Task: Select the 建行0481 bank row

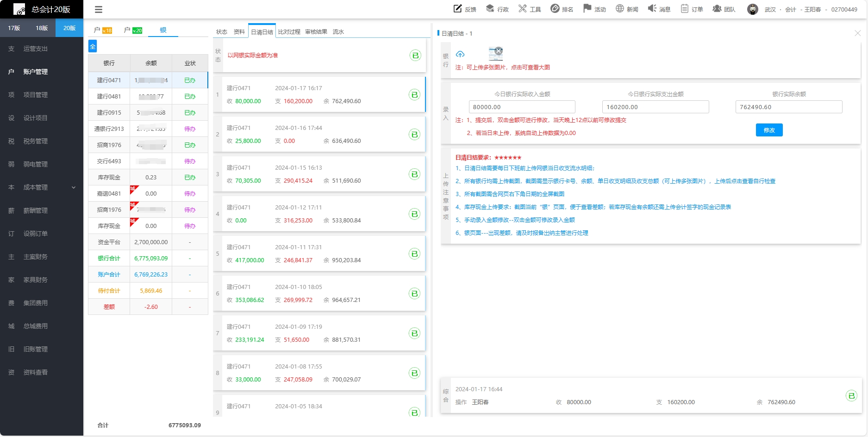Action: [148, 96]
